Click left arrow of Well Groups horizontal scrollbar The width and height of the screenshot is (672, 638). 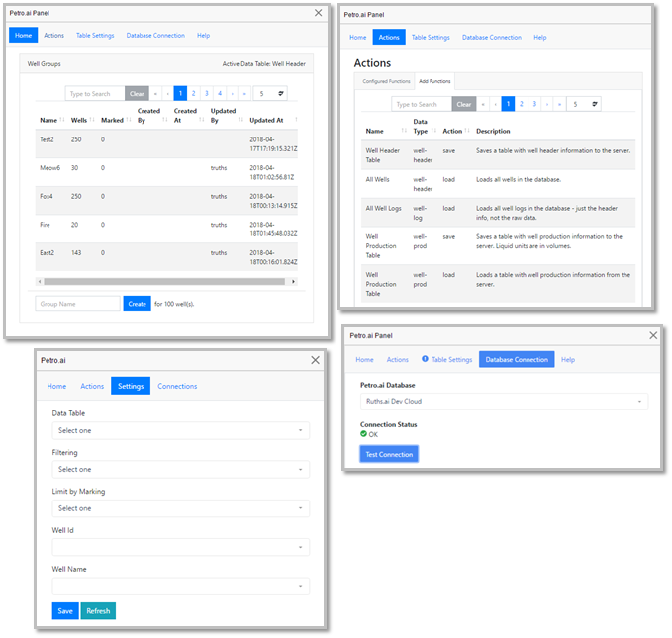pos(40,282)
